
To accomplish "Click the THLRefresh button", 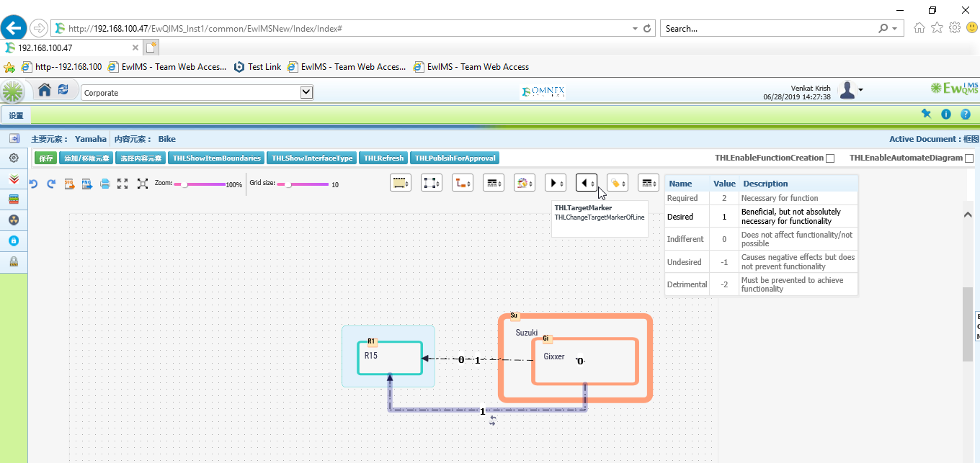I will coord(383,158).
